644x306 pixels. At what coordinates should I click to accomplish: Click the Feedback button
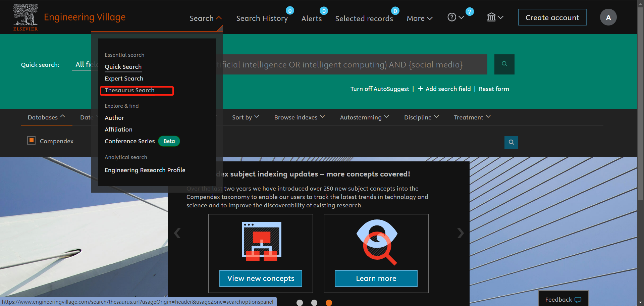(563, 299)
